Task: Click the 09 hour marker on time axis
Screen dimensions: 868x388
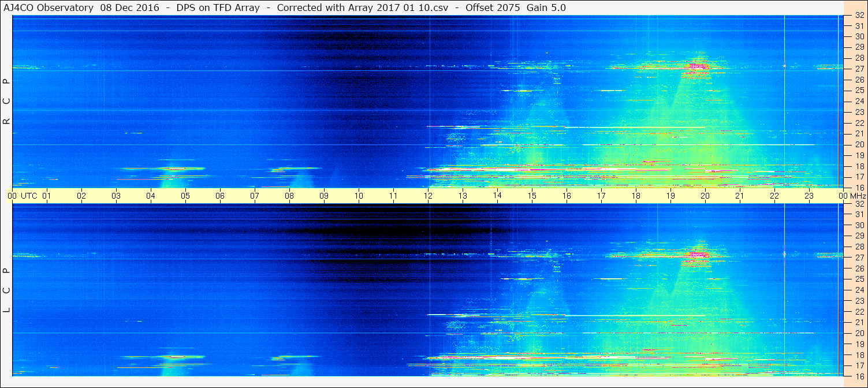Action: point(324,196)
